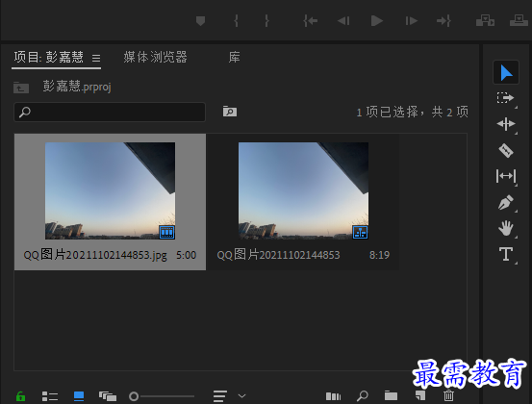Image resolution: width=532 pixels, height=404 pixels.
Task: Click the filename label QQ图片2021102144853.jpg
Action: click(x=95, y=255)
